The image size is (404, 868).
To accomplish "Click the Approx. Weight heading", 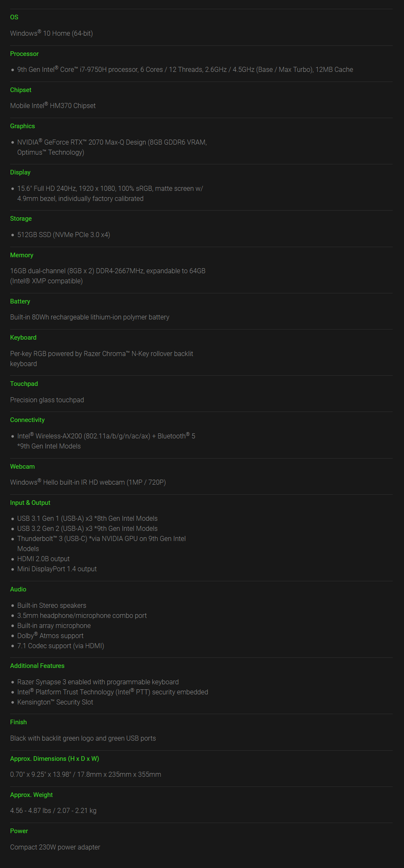I will click(32, 795).
